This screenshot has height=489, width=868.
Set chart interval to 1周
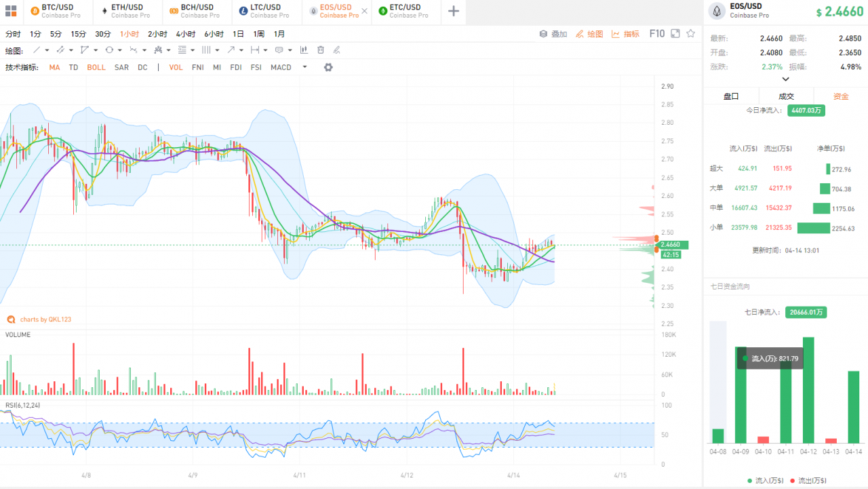pos(259,34)
